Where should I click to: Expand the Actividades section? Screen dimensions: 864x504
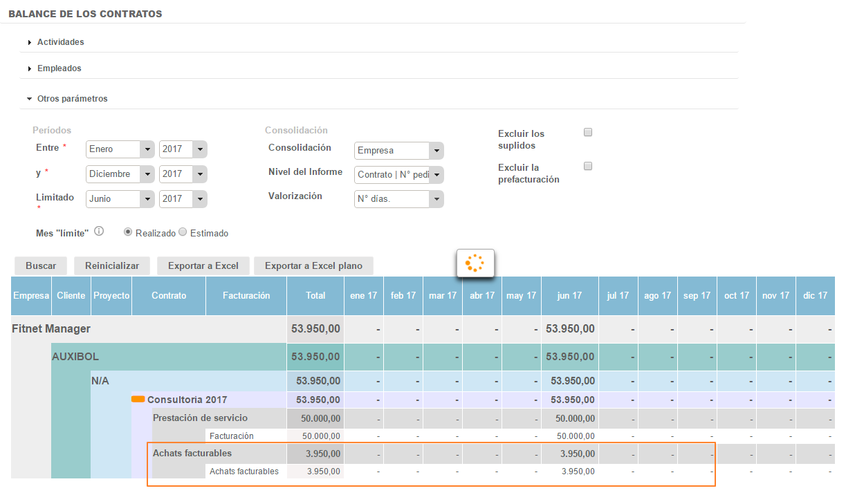(60, 42)
